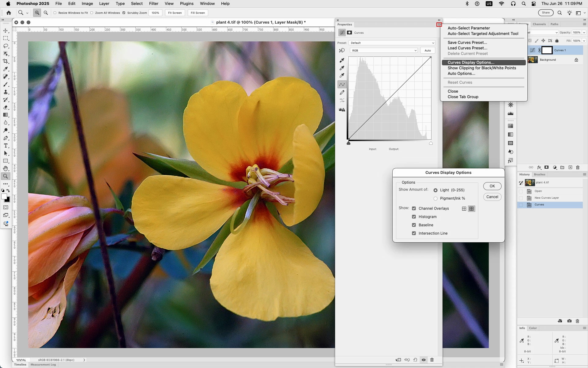Select the Crop tool in toolbar
The image size is (588, 368).
point(6,61)
